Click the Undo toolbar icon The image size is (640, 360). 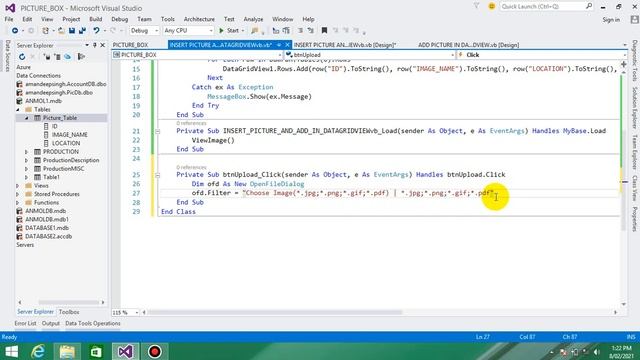tap(96, 31)
